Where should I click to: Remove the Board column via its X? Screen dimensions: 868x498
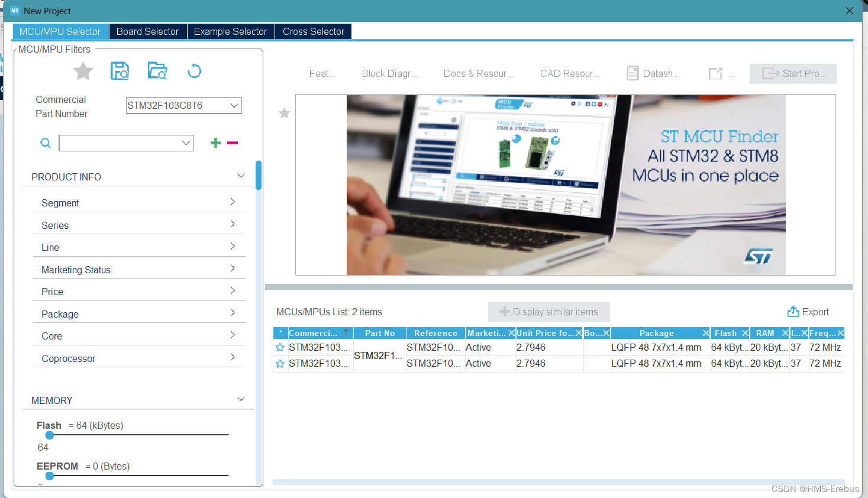(606, 333)
